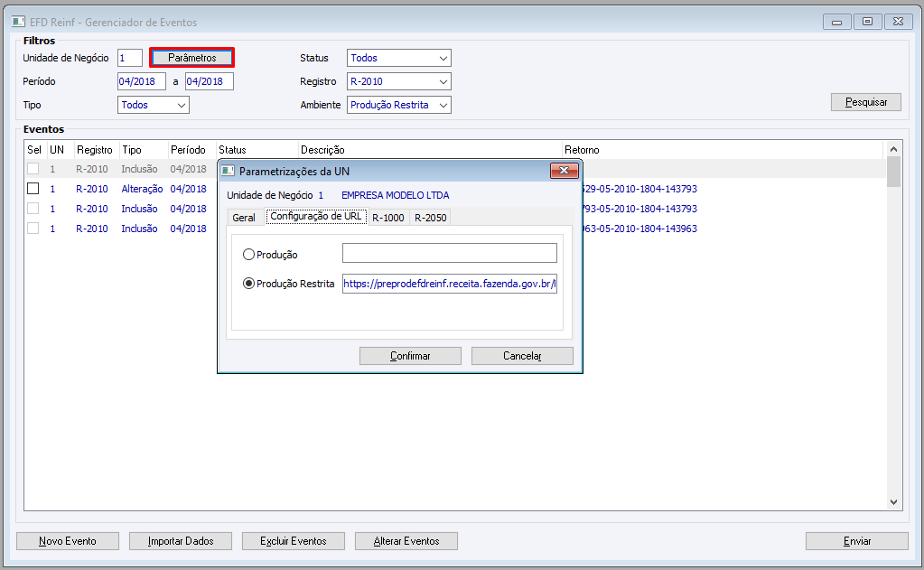Click the Alterar Eventos button
Viewport: 924px width, 570px height.
click(406, 541)
